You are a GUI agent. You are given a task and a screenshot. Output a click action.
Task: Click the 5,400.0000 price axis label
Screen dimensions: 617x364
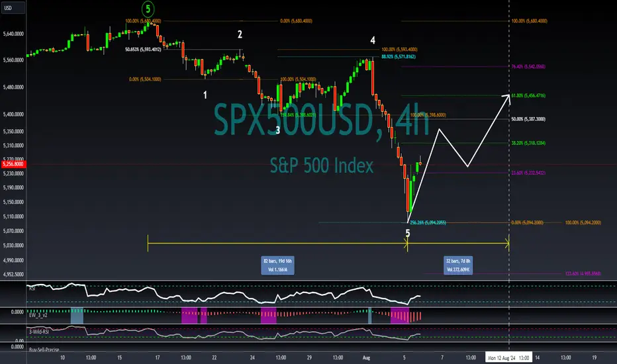pyautogui.click(x=13, y=114)
